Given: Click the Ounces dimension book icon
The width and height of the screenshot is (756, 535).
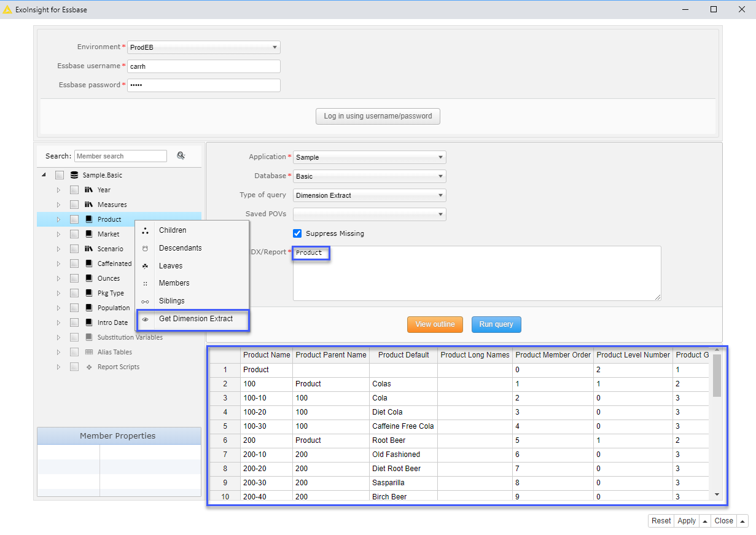Looking at the screenshot, I should [x=89, y=278].
